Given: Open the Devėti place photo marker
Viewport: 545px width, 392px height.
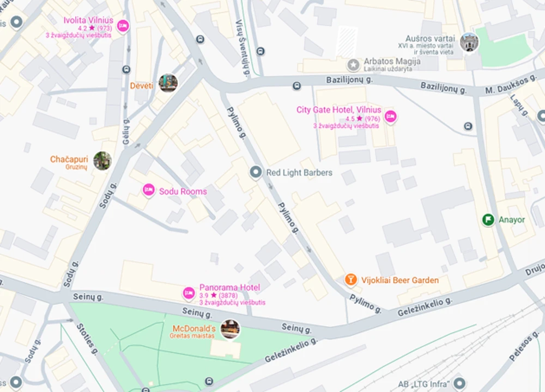Looking at the screenshot, I should click(x=168, y=83).
